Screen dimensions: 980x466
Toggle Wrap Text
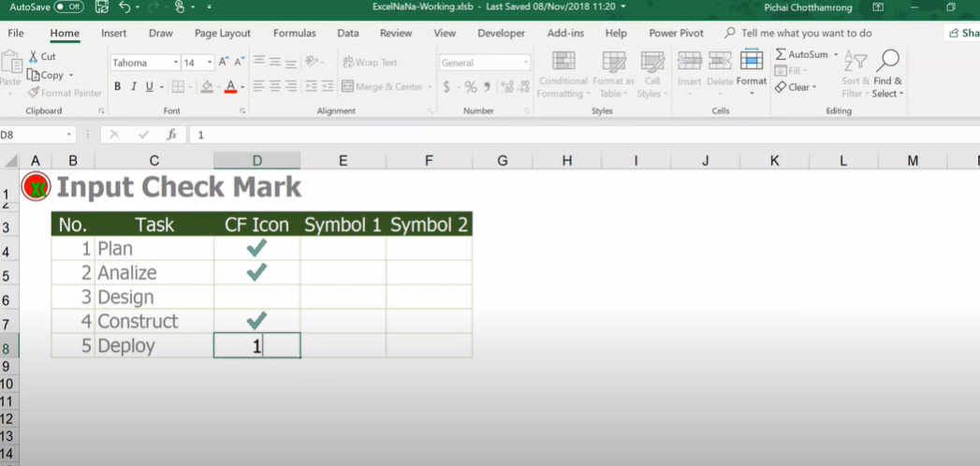pyautogui.click(x=370, y=63)
